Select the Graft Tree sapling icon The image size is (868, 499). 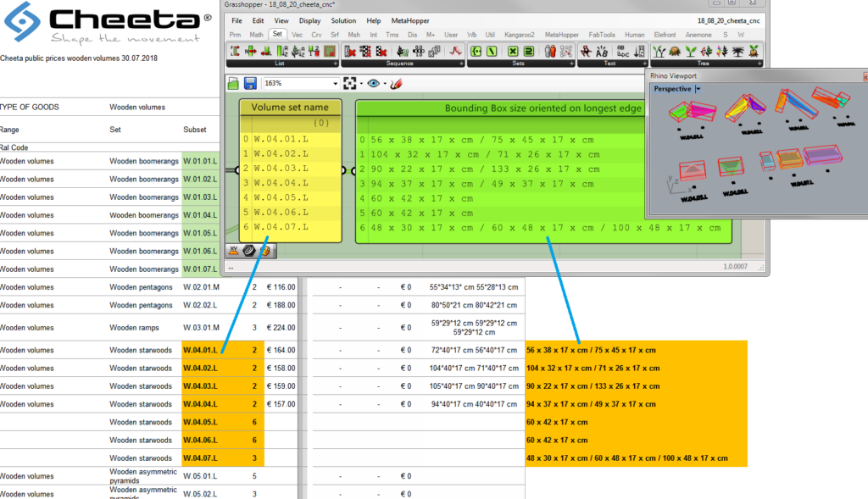click(x=659, y=52)
